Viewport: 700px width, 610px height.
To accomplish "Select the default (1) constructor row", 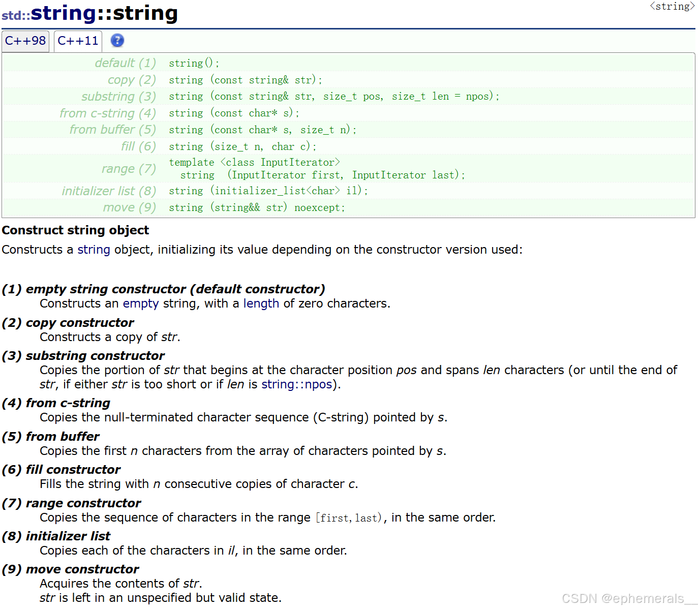I will click(x=194, y=63).
